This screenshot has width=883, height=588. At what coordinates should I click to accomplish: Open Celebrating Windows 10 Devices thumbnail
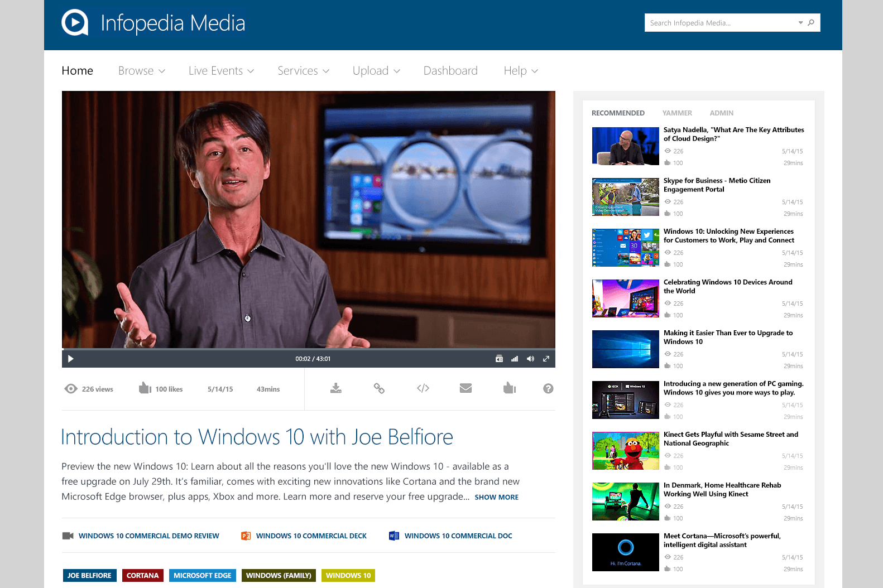point(626,298)
